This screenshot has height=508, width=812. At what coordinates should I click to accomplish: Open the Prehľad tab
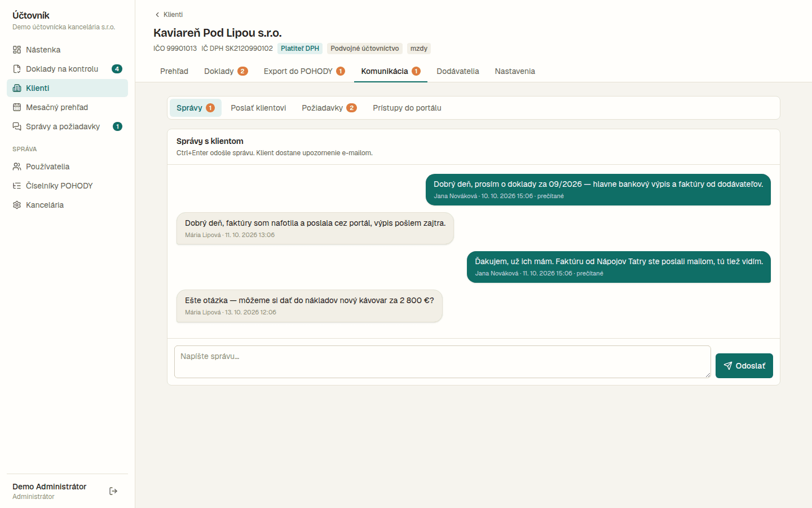[x=174, y=71]
